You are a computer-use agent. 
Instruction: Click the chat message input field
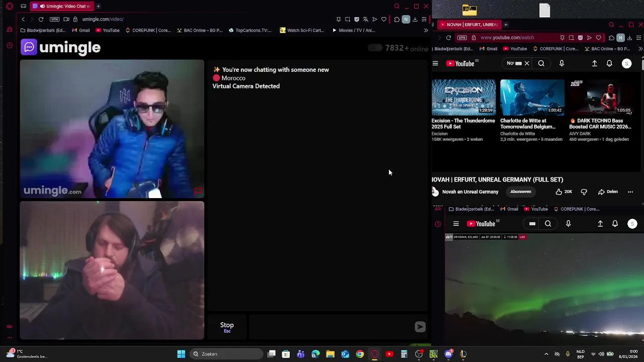tap(330, 327)
